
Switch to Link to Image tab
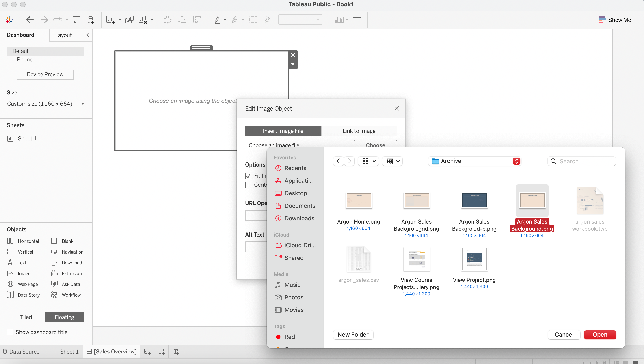(x=359, y=131)
